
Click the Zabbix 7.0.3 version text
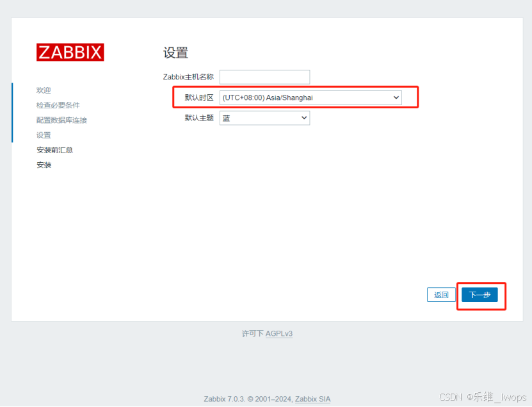(224, 399)
